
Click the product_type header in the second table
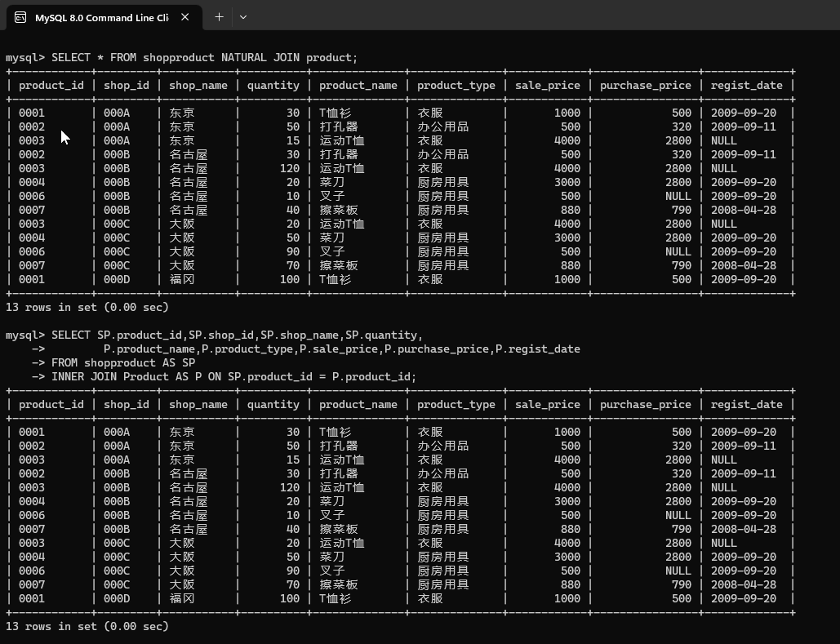click(x=456, y=405)
